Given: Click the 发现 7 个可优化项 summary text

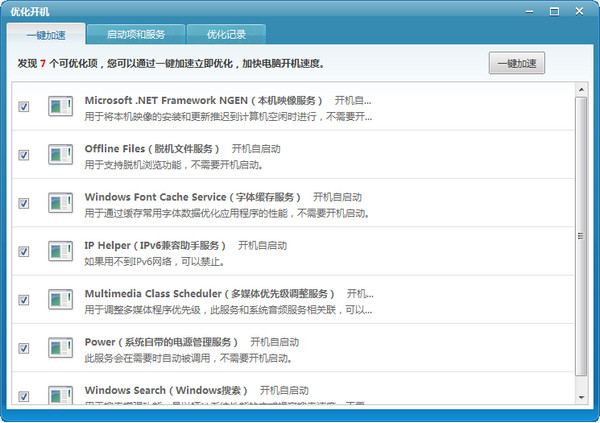Looking at the screenshot, I should [171, 64].
